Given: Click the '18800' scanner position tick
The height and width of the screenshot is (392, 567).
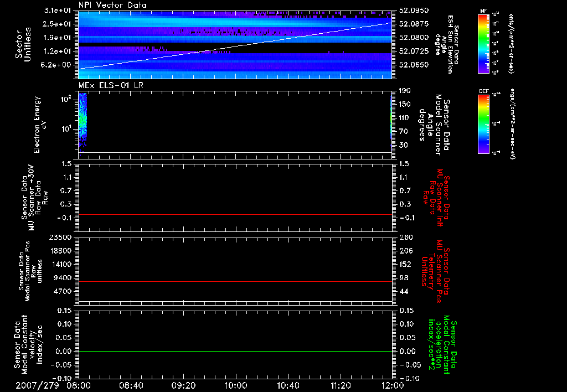Looking at the screenshot, I should click(x=60, y=251).
